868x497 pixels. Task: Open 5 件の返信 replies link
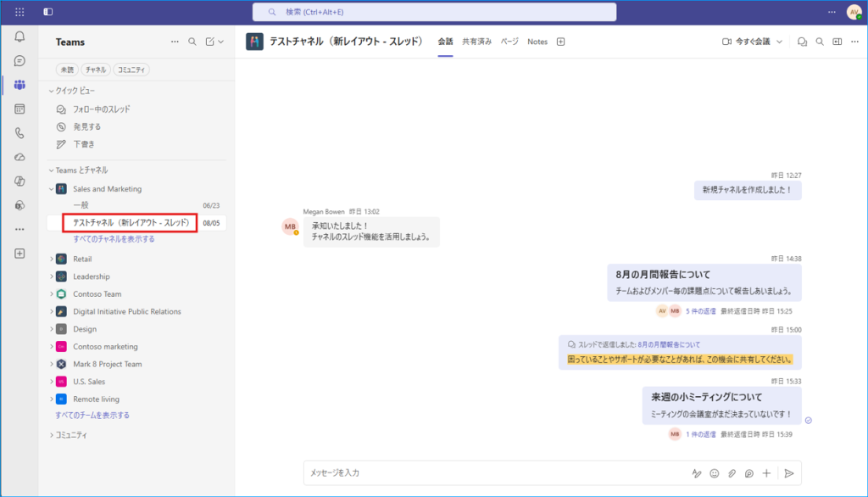700,311
